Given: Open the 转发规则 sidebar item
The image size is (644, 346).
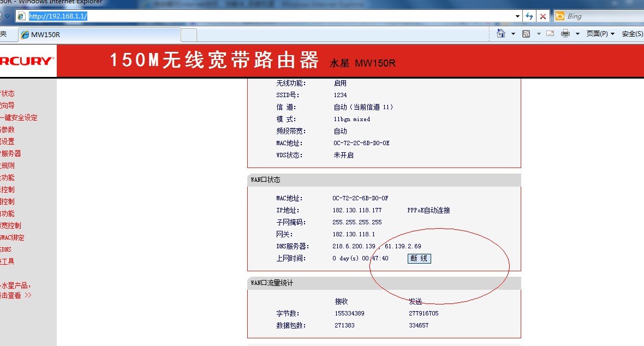Looking at the screenshot, I should pos(7,165).
